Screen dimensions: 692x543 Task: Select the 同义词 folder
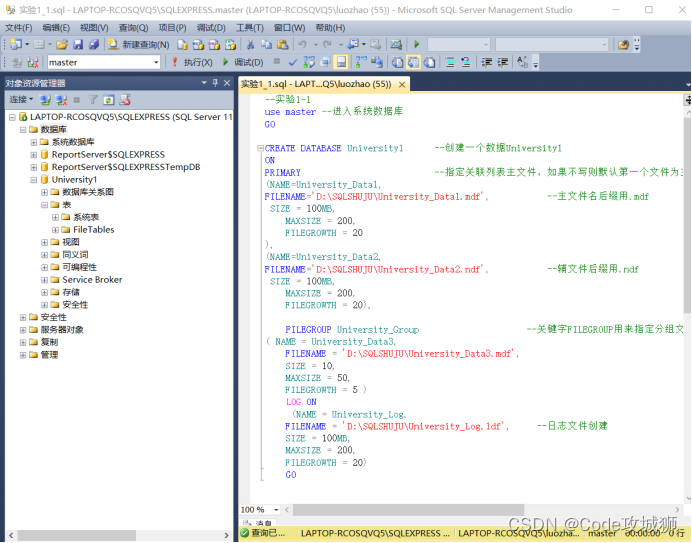(x=75, y=255)
